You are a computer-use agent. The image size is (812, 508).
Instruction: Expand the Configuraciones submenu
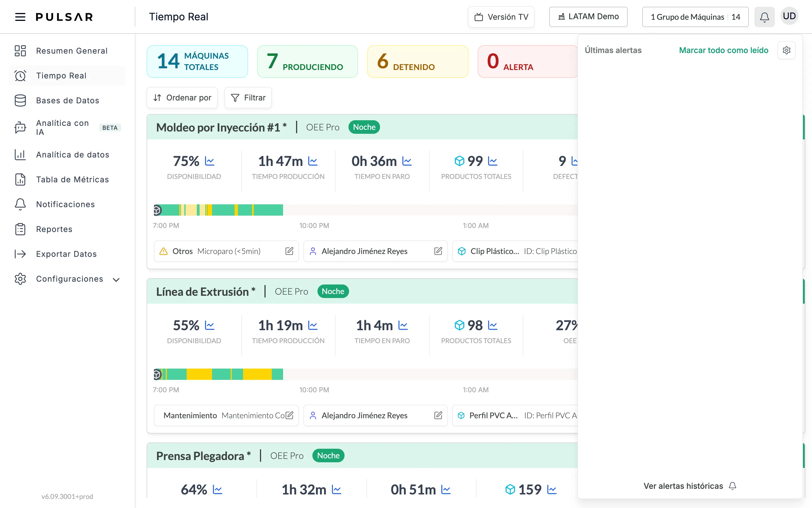coord(116,279)
